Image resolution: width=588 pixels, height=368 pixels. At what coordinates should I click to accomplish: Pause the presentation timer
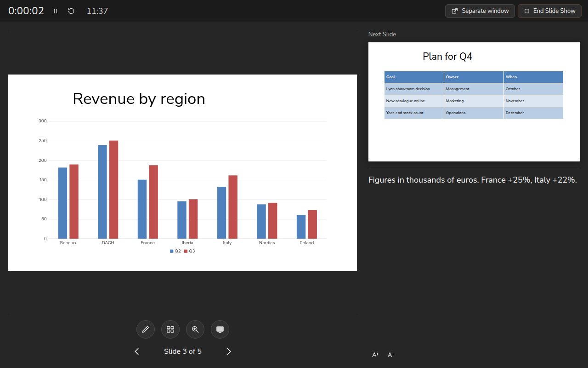click(x=56, y=11)
